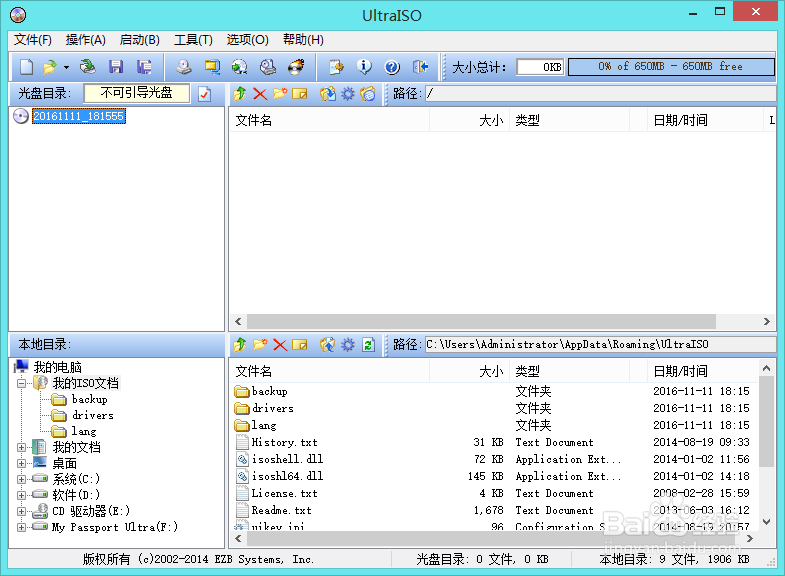This screenshot has height=576, width=785.
Task: Click the Extract icon in image pane toolbar
Action: pyautogui.click(x=327, y=94)
